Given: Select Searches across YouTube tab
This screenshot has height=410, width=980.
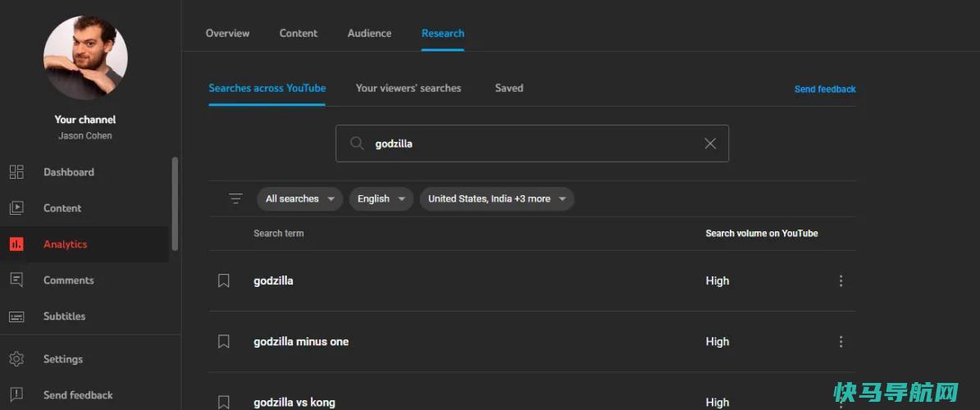Looking at the screenshot, I should pos(267,88).
